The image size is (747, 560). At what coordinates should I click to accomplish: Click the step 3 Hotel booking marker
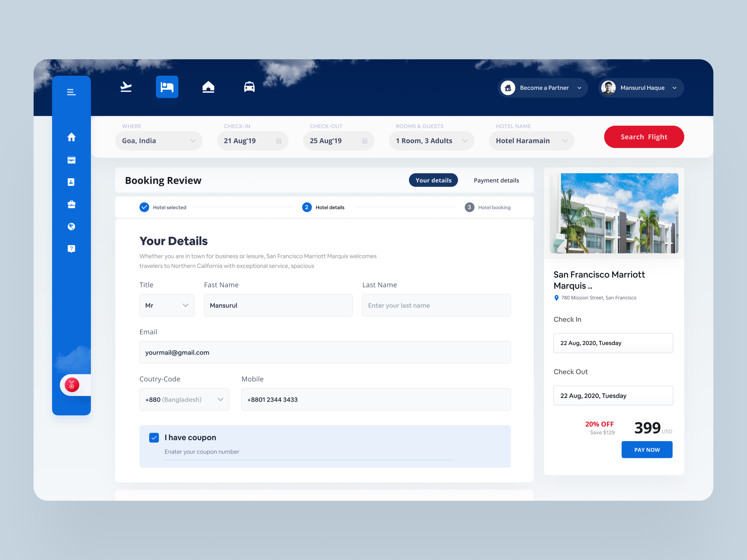(x=469, y=207)
